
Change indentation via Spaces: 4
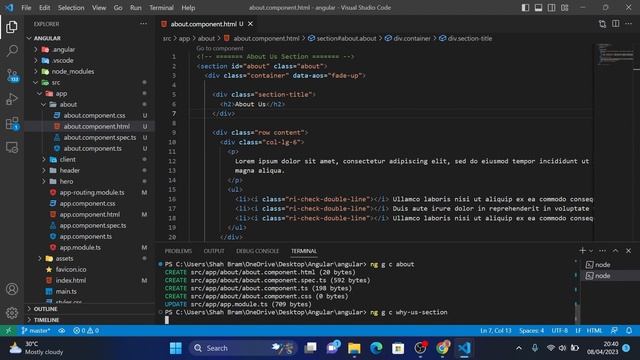[x=531, y=331]
